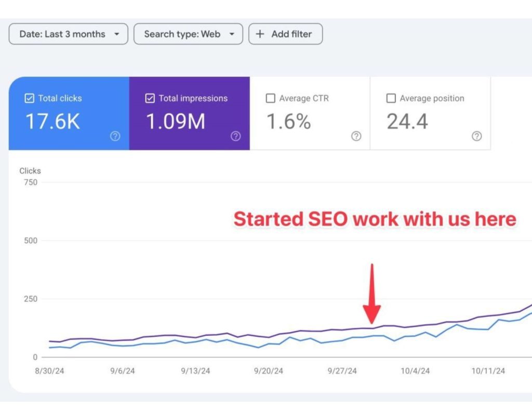Click the 9/27/24 date label on x-axis

tap(342, 371)
